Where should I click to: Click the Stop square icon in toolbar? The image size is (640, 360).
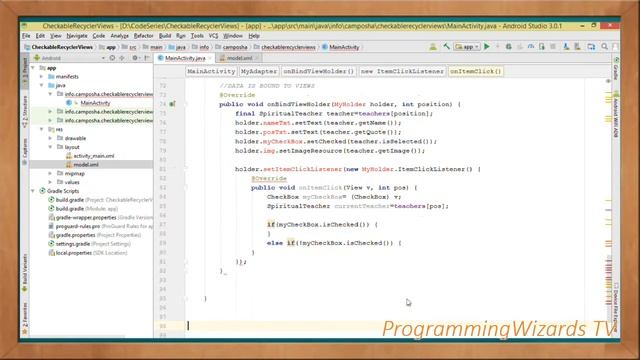pyautogui.click(x=553, y=47)
